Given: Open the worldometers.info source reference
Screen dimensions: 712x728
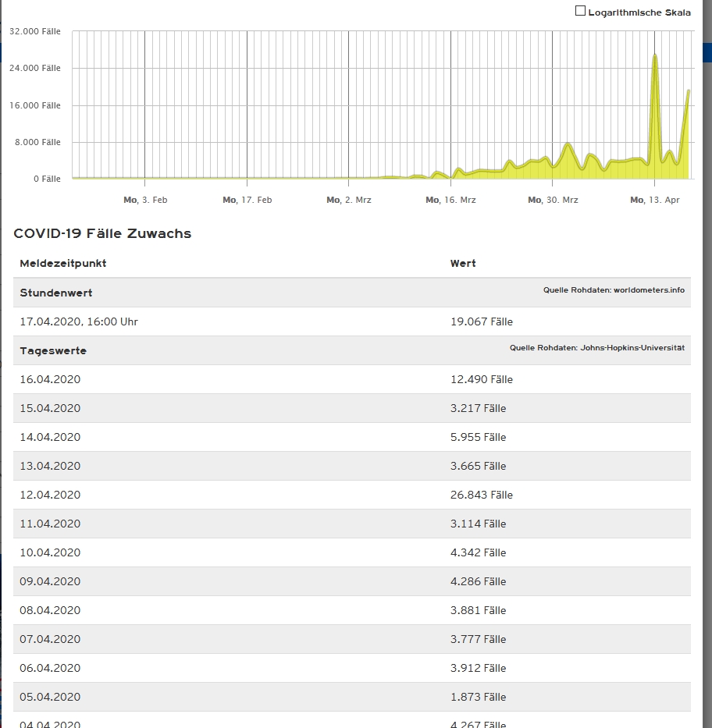Looking at the screenshot, I should (x=614, y=290).
